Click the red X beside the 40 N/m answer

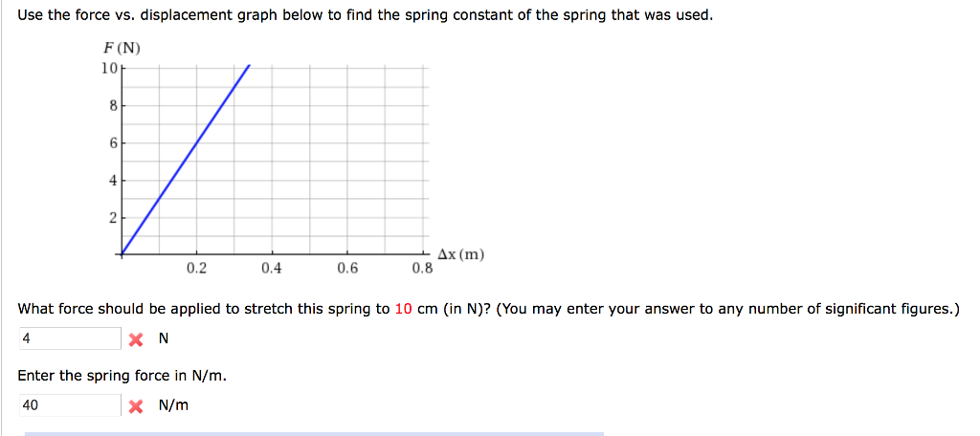(x=136, y=406)
